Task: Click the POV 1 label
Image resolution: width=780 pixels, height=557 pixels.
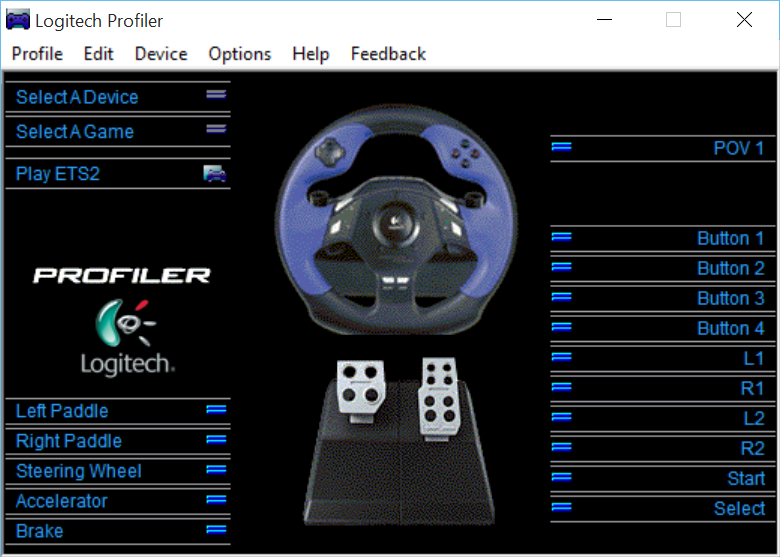Action: (739, 148)
